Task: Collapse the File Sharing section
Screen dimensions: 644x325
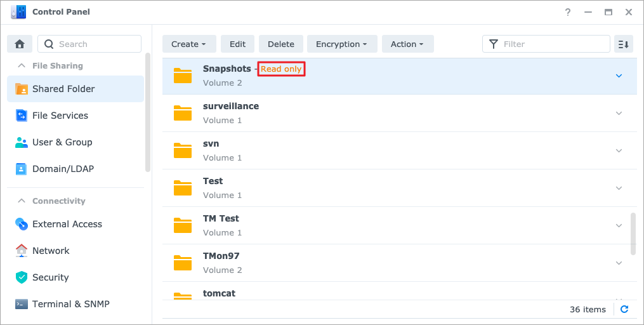Action: point(22,66)
